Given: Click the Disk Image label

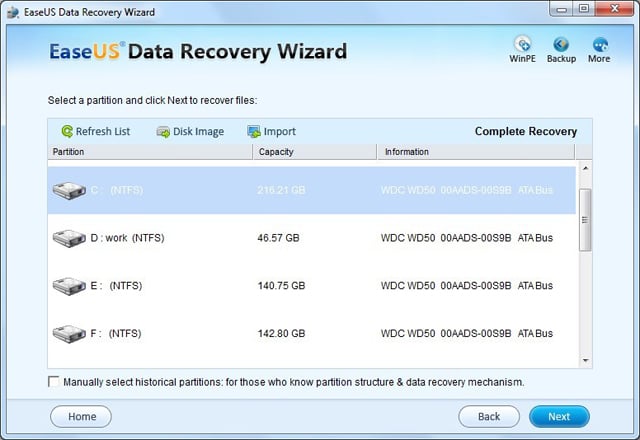Looking at the screenshot, I should pyautogui.click(x=198, y=132).
